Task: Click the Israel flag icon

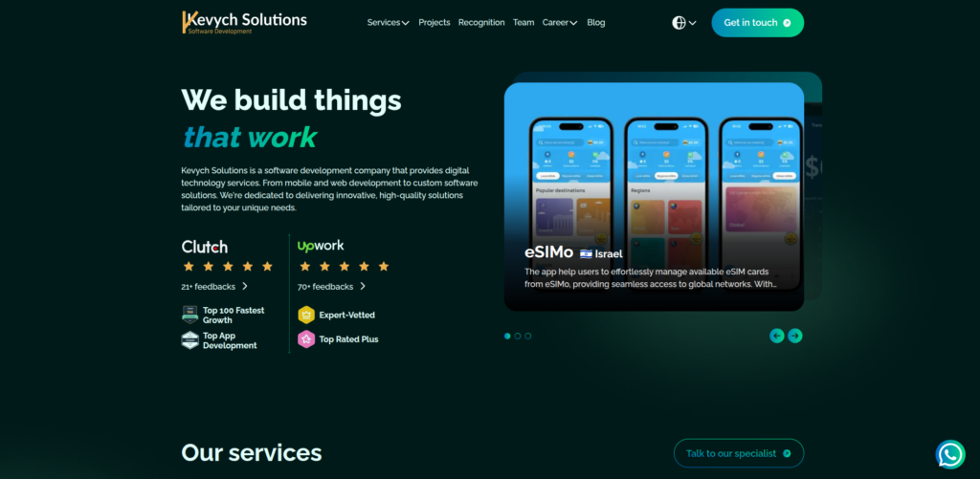Action: (x=586, y=253)
